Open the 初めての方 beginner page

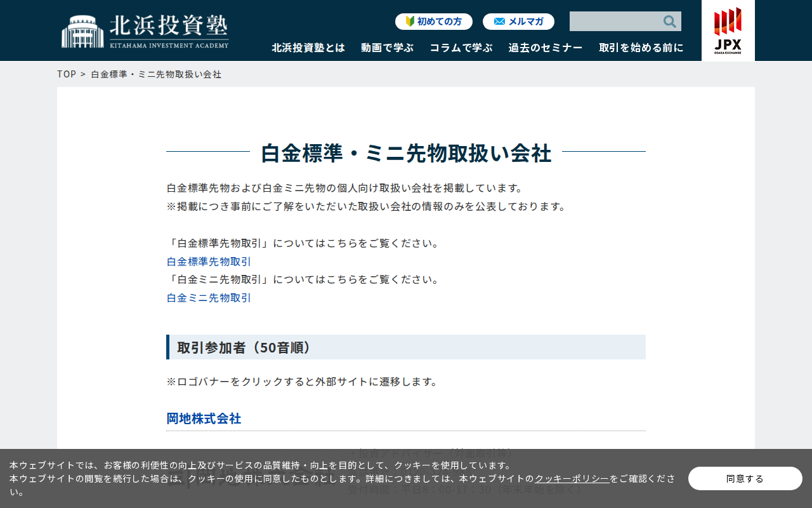point(434,22)
